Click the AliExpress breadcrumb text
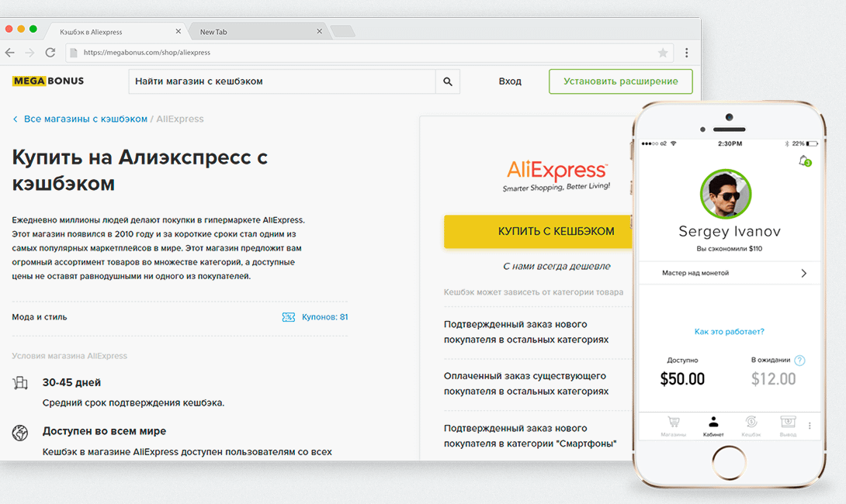Image resolution: width=846 pixels, height=504 pixels. click(x=180, y=119)
